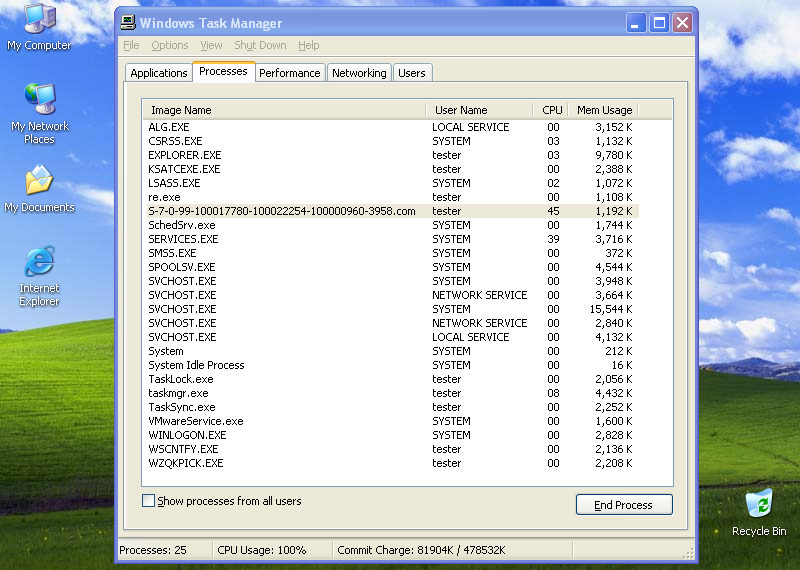Select the WSCNTFY.EXE process

coord(392,450)
